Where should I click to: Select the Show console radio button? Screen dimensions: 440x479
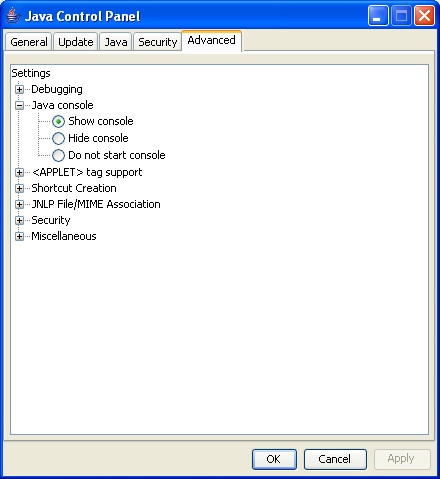(x=58, y=121)
